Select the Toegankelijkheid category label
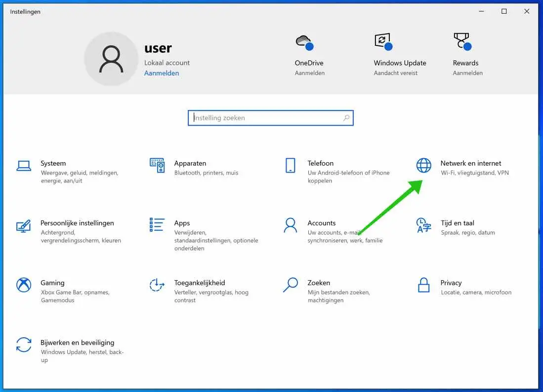Screen dimensions: 543x392 (x=200, y=283)
